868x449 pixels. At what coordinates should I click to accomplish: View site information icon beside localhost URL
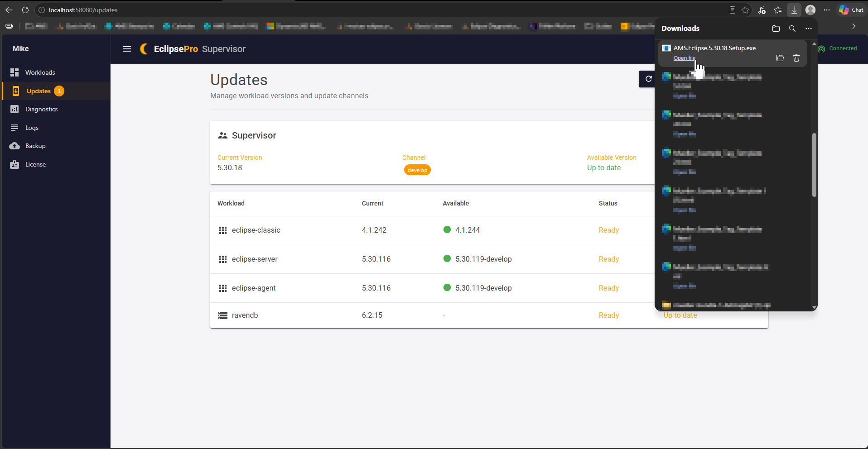tap(42, 10)
